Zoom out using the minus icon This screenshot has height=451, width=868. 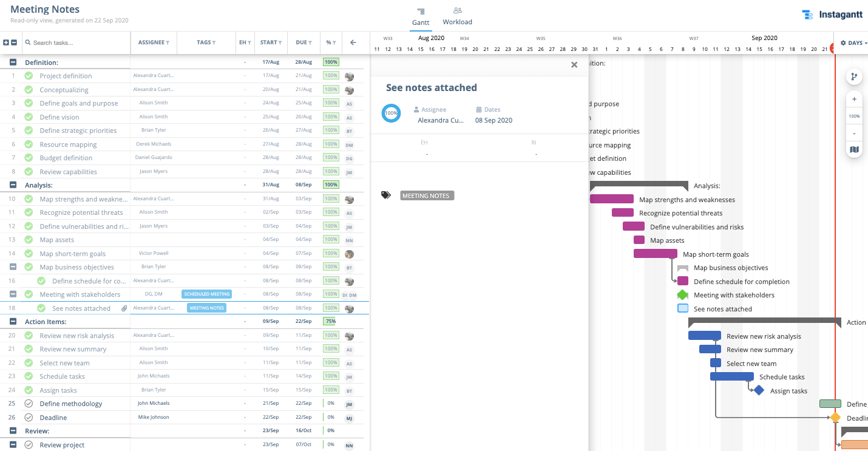pyautogui.click(x=854, y=133)
